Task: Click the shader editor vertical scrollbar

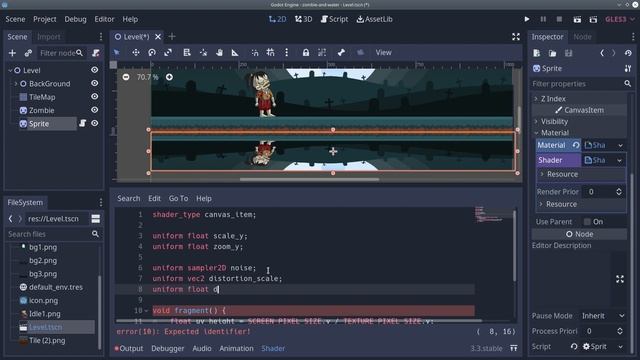Action: click(514, 246)
